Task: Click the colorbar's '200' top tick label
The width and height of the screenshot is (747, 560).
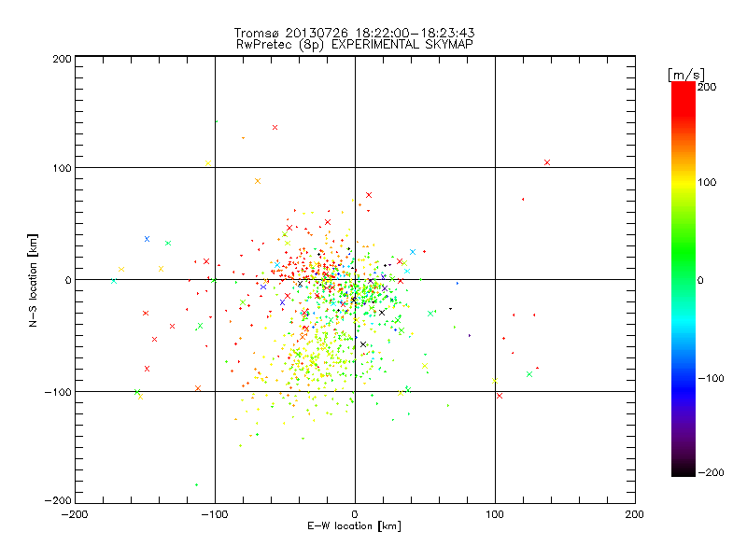Action: click(707, 87)
